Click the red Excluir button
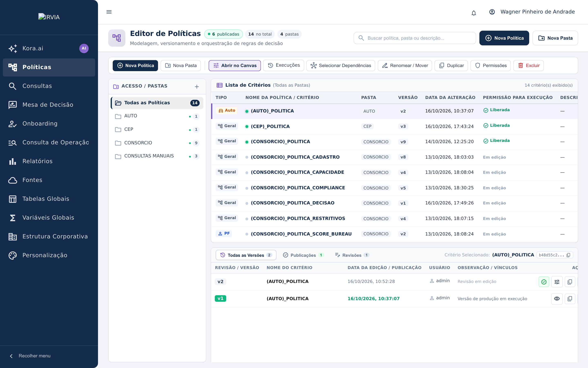Screen dimensions: 588x368 [x=528, y=66]
